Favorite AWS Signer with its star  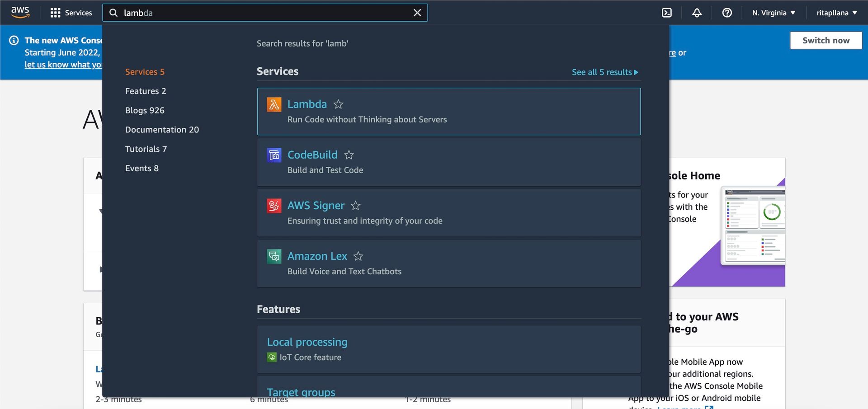(x=356, y=206)
